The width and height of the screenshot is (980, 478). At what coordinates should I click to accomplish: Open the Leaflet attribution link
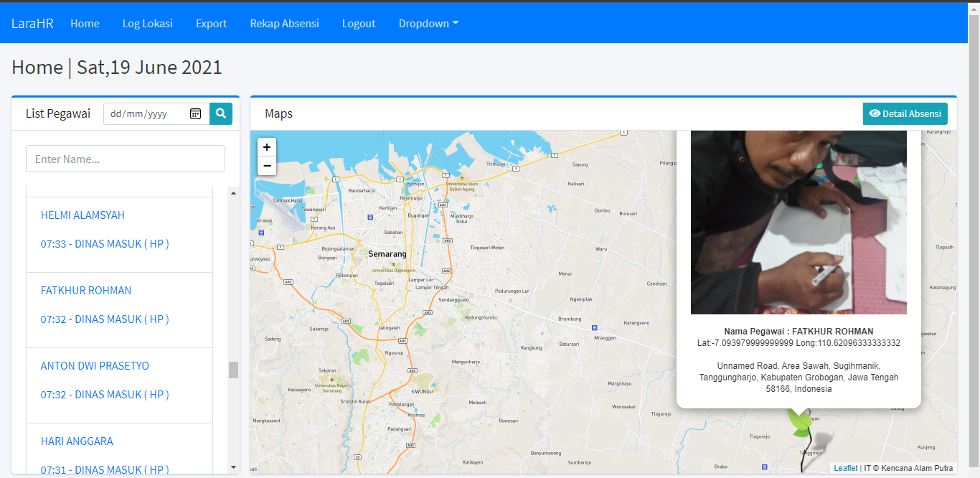[x=845, y=468]
